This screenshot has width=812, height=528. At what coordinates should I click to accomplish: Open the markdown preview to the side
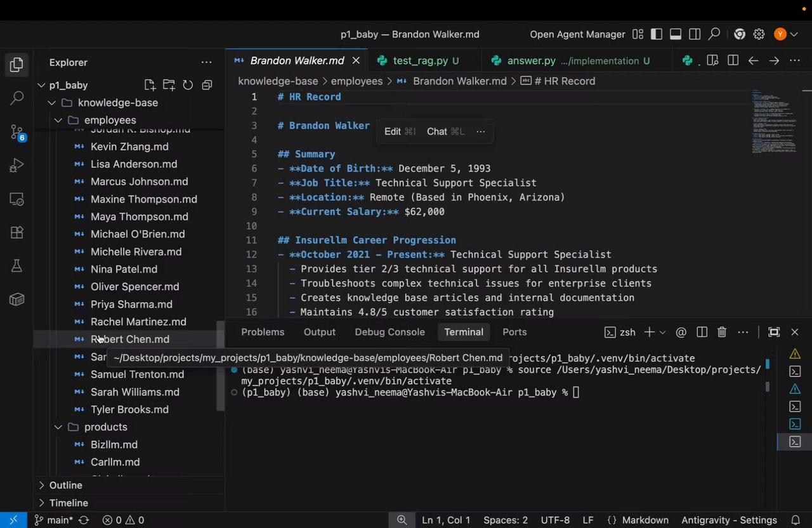(x=712, y=61)
